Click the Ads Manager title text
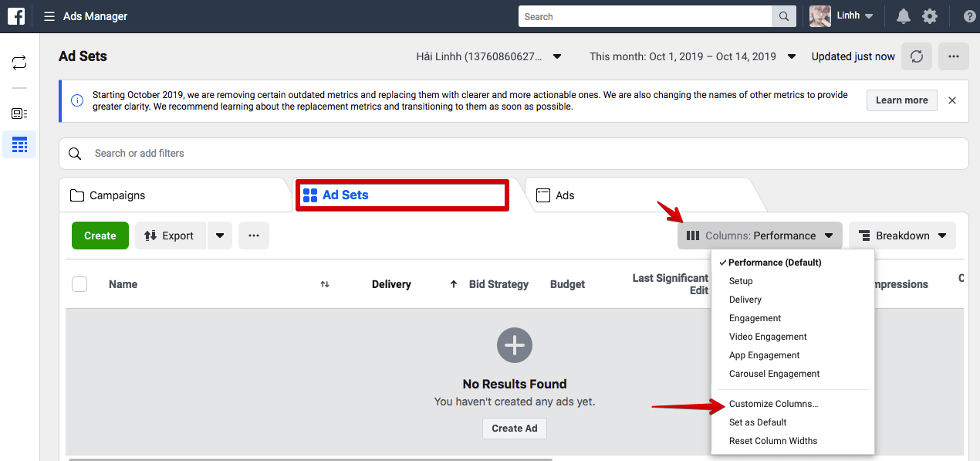Viewport: 980px width, 461px height. point(96,16)
